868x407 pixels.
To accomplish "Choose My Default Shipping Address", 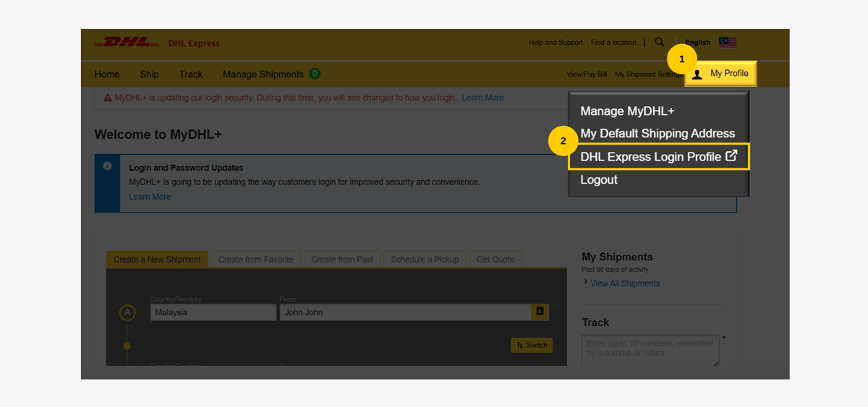I will click(658, 134).
